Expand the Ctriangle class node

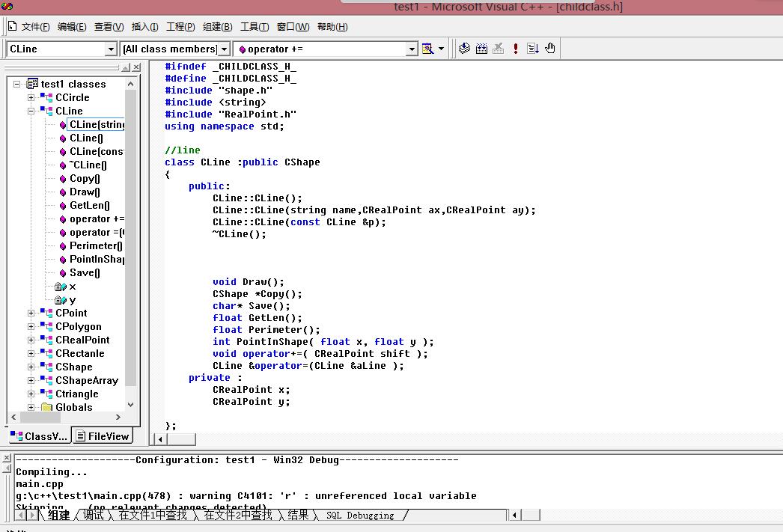tap(31, 394)
